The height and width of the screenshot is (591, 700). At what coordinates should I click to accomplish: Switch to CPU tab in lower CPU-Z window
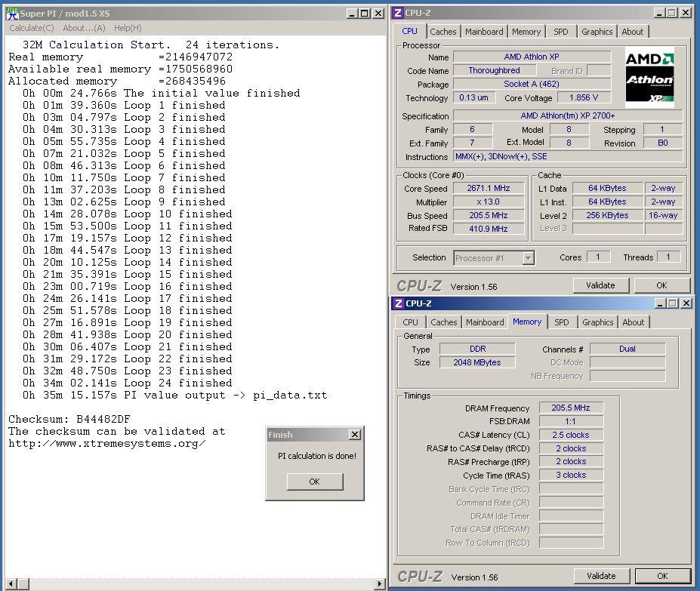point(410,322)
